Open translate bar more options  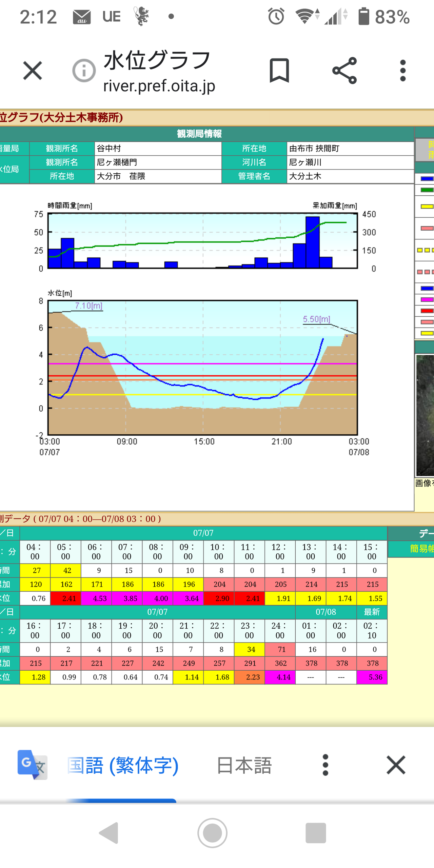(x=325, y=765)
